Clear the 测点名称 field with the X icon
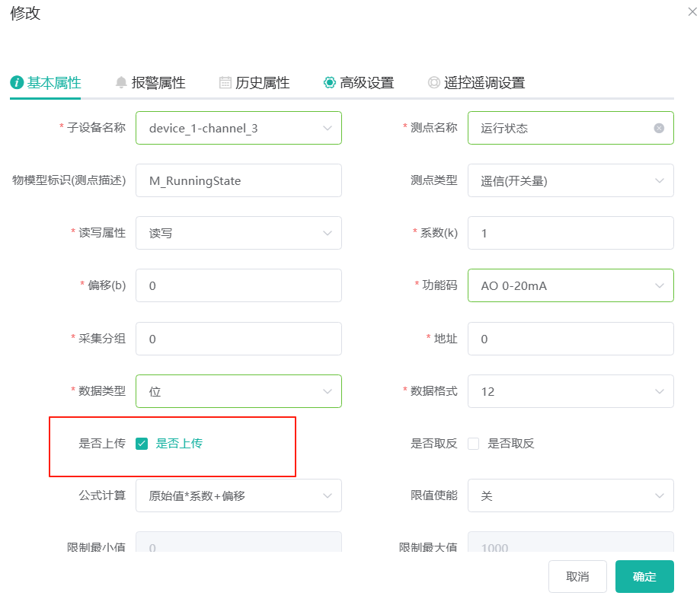Screen dimensions: 700x599 coord(659,128)
